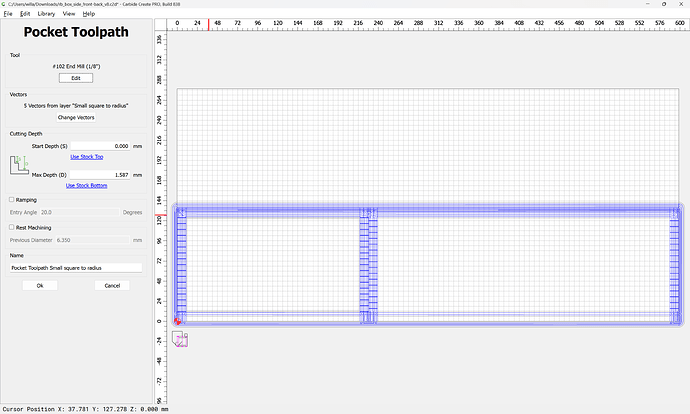Click the toolpath Name text field
The width and height of the screenshot is (690, 414).
coord(76,268)
